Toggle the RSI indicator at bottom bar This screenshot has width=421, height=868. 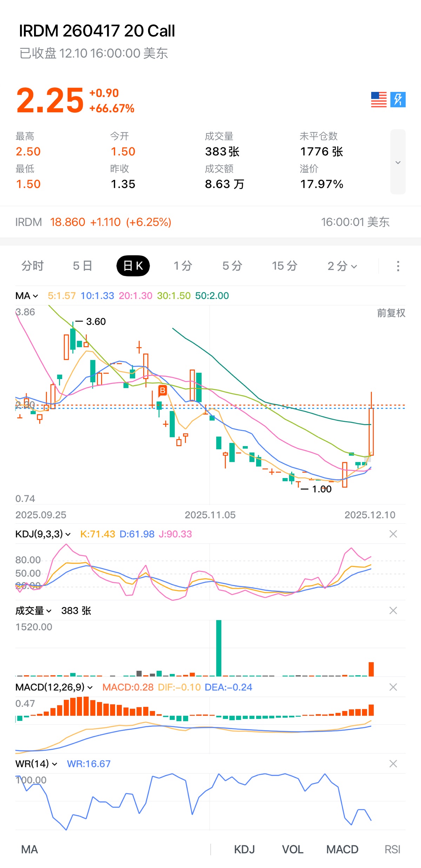coord(392,849)
